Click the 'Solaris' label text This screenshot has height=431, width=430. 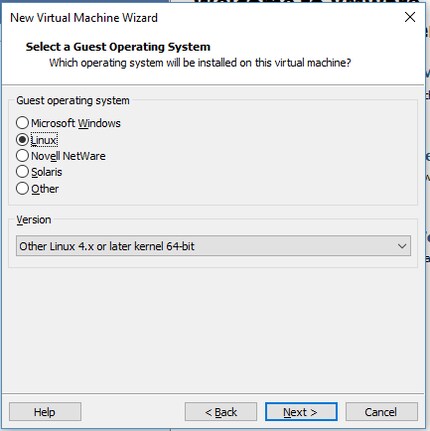coord(47,172)
